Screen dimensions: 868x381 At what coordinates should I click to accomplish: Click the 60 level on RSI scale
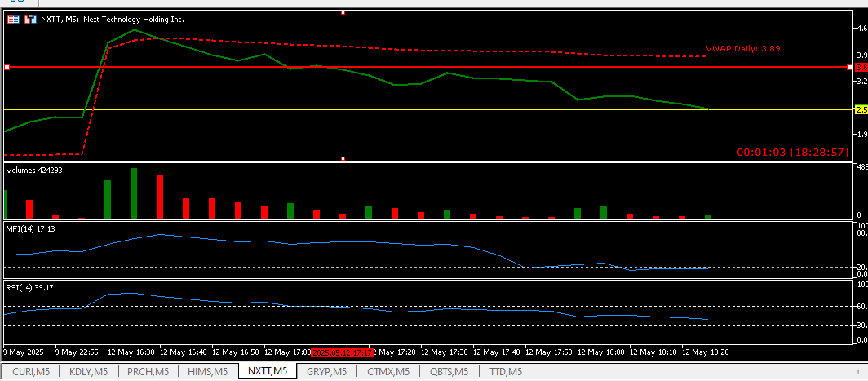pyautogui.click(x=861, y=306)
